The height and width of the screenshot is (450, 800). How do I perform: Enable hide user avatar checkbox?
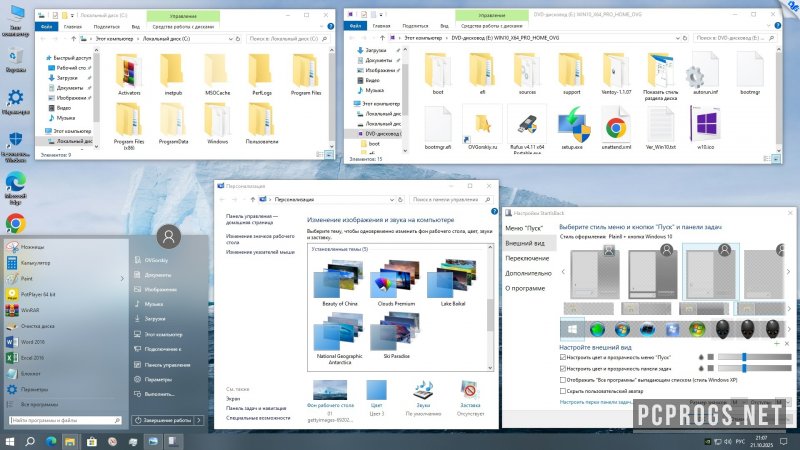pos(563,391)
